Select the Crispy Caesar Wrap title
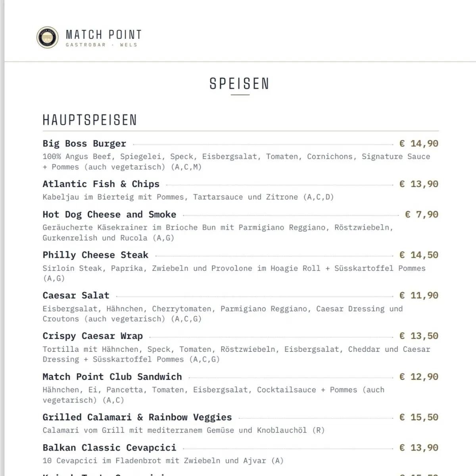This screenshot has width=476, height=476. 93,336
